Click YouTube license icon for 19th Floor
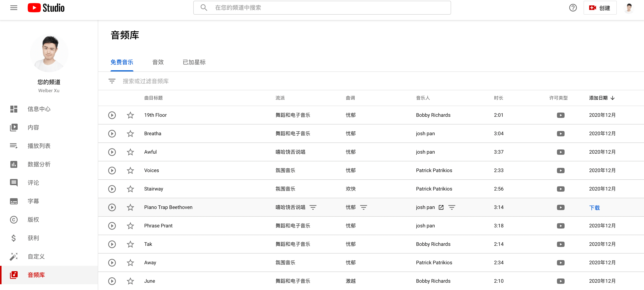Image resolution: width=644 pixels, height=290 pixels. (x=561, y=115)
